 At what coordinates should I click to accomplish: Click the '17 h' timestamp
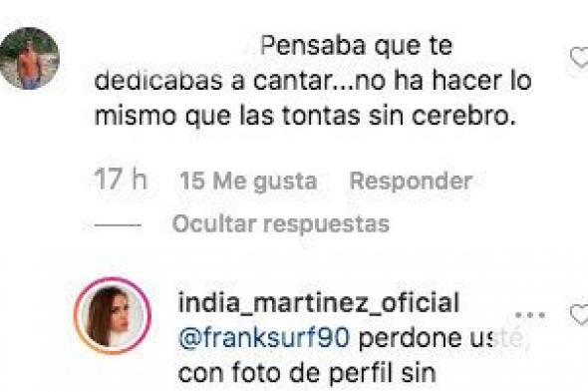pos(121,180)
